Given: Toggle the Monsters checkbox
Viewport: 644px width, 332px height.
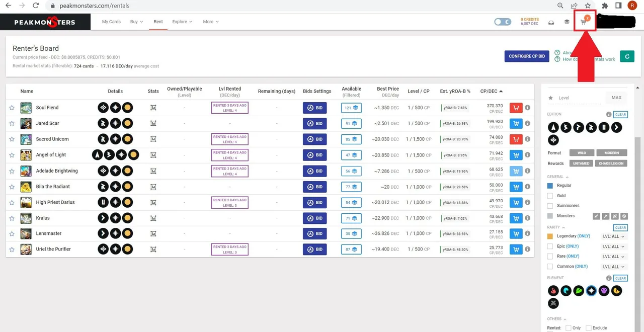Looking at the screenshot, I should point(550,216).
